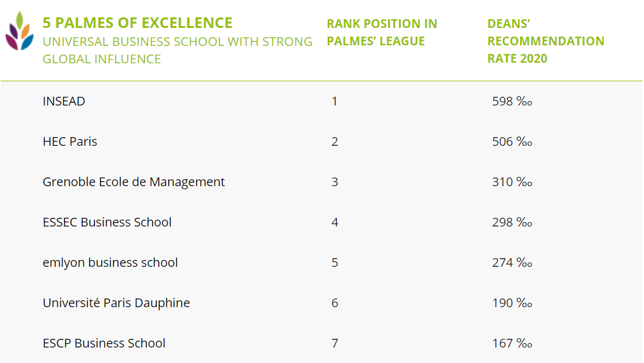Click rank number 1 for INSEAD
The image size is (644, 363).
point(334,101)
